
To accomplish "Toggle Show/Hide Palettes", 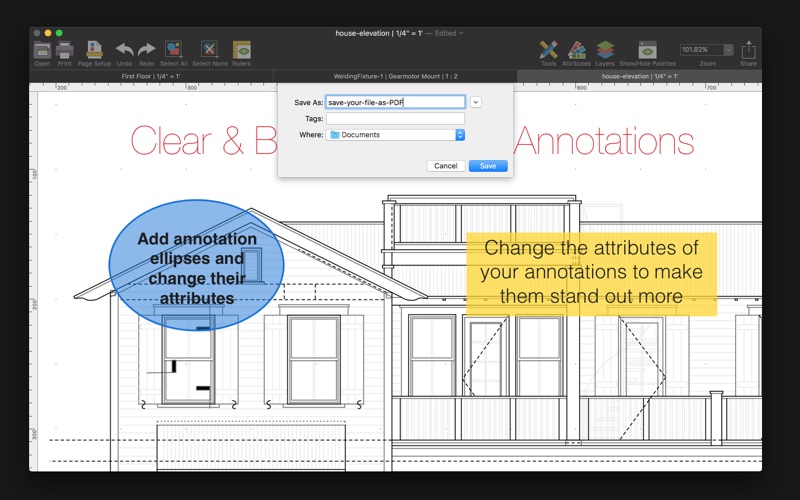I will pos(647,50).
